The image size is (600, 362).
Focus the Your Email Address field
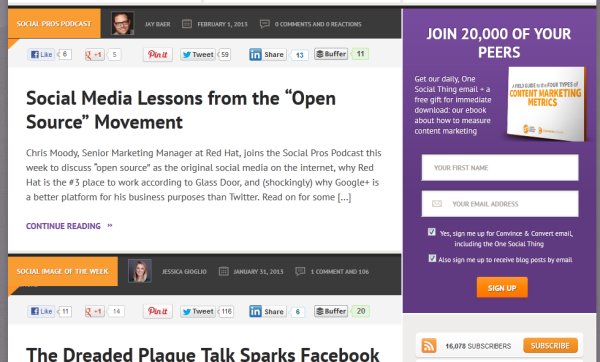tap(500, 204)
